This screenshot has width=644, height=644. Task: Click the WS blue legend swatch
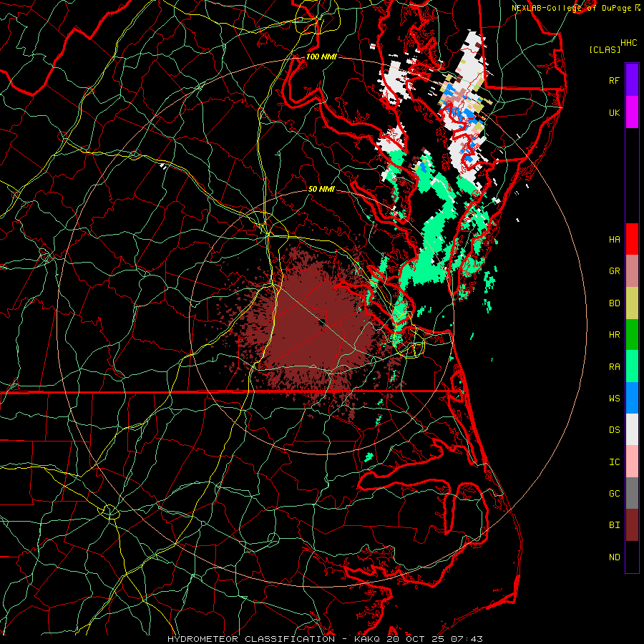tap(632, 398)
